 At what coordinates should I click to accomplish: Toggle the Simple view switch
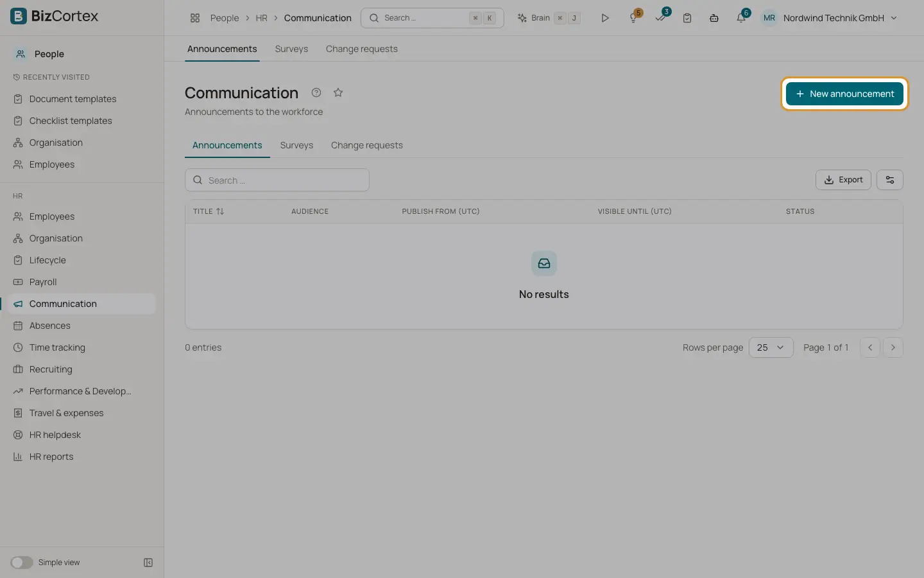[x=21, y=563]
